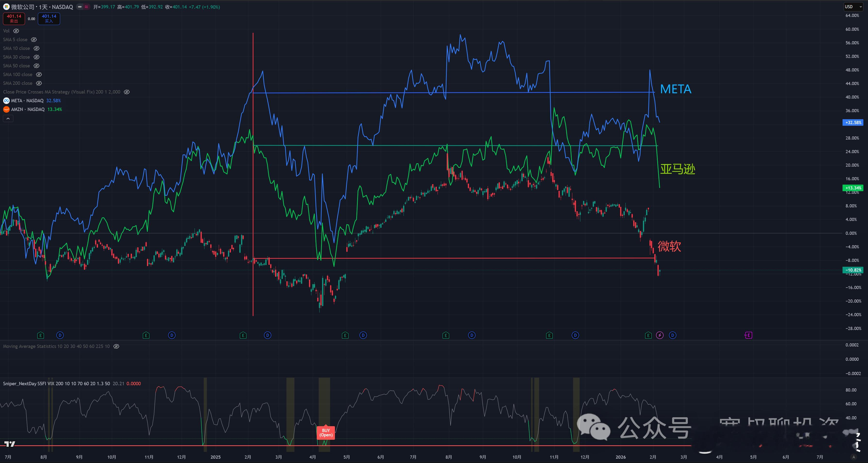Show the Vol indicator via eye icon
The height and width of the screenshot is (463, 868).
point(16,31)
